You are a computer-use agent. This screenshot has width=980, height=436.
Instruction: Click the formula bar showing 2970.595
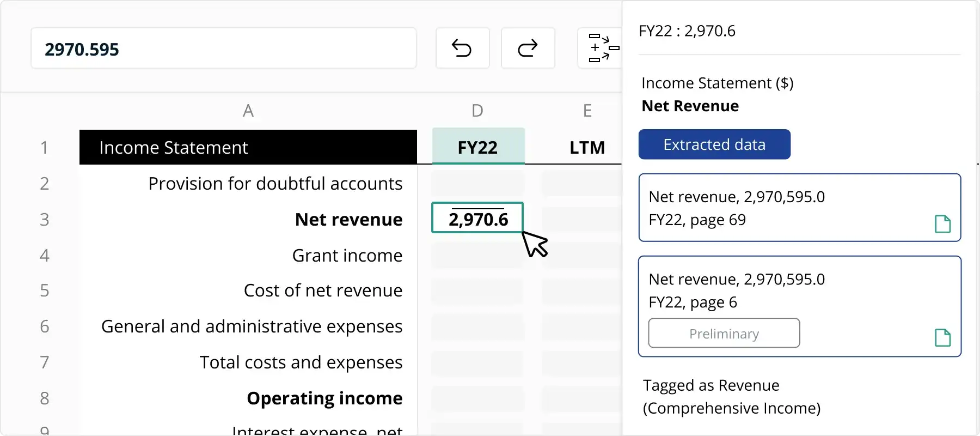pyautogui.click(x=223, y=49)
